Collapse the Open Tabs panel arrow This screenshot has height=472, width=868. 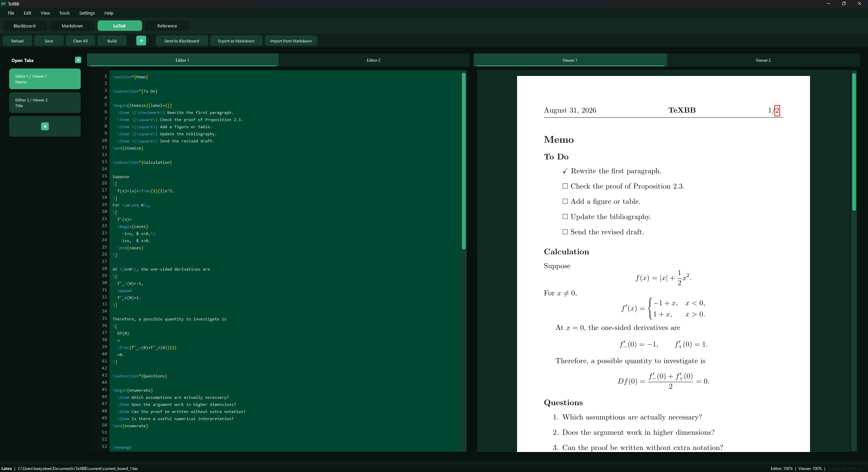[x=78, y=60]
